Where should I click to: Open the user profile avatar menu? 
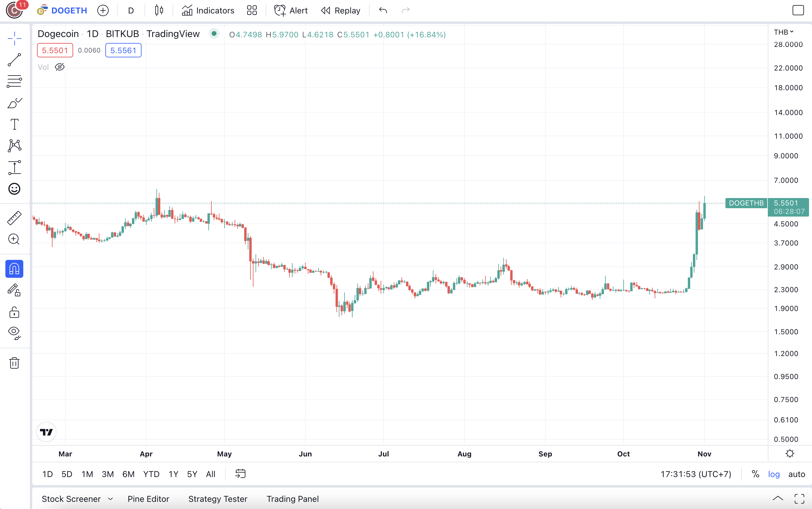(14, 10)
